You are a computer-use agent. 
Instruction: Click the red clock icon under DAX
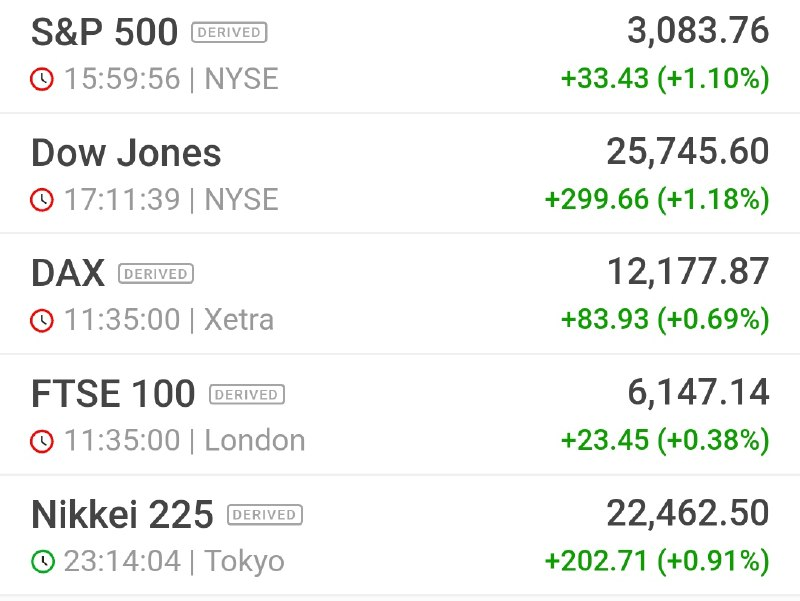[42, 320]
